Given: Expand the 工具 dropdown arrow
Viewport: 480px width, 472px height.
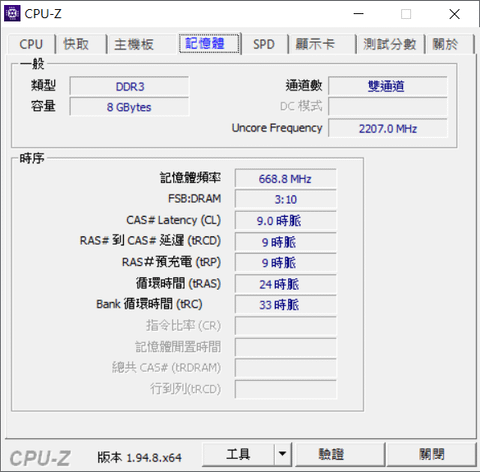Looking at the screenshot, I should [x=283, y=454].
